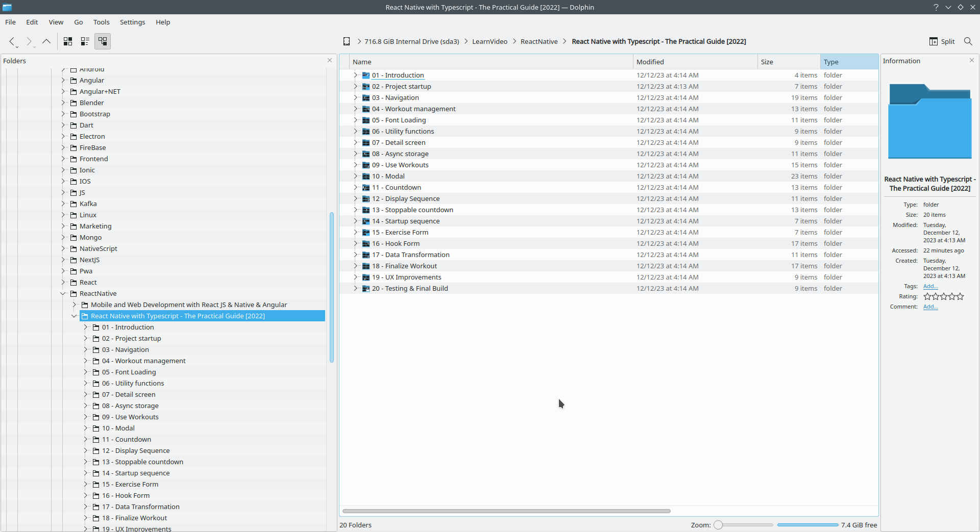Click the Split view button
Image resolution: width=980 pixels, height=532 pixels.
[942, 41]
